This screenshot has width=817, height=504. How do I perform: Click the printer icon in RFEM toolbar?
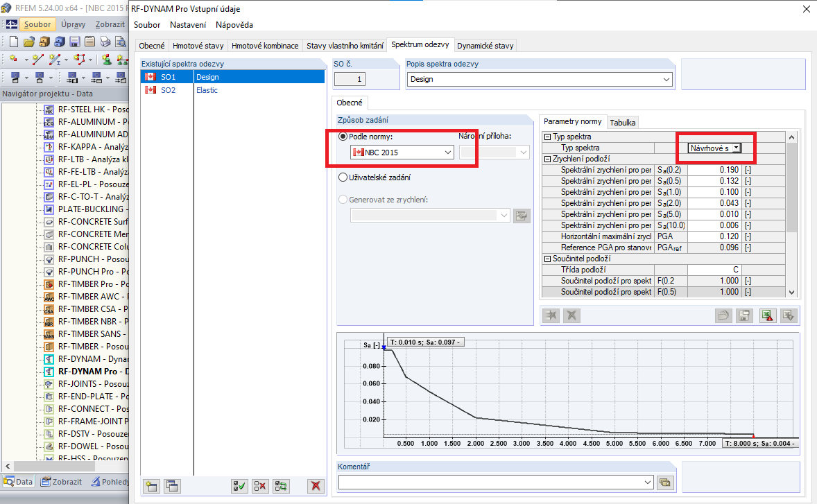click(105, 42)
